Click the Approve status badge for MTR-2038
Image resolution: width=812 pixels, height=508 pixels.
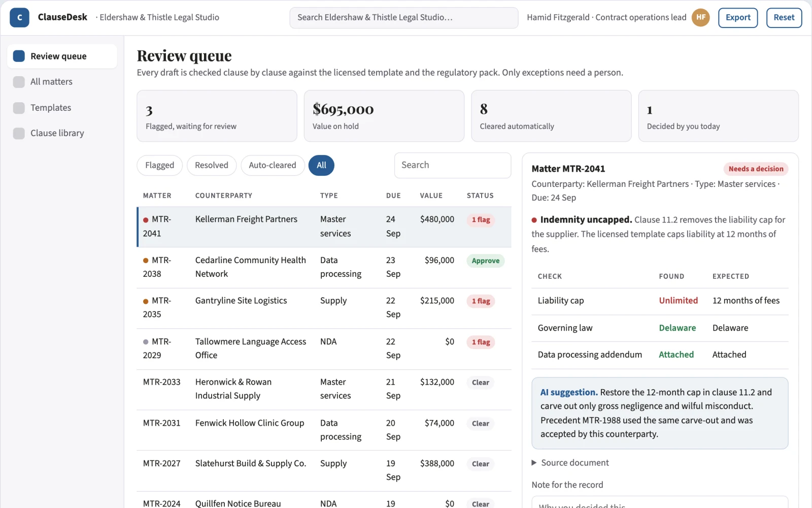(x=485, y=261)
